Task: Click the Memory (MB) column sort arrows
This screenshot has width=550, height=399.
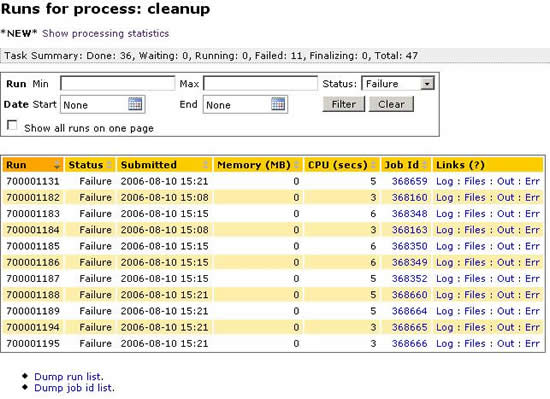Action: pyautogui.click(x=297, y=165)
